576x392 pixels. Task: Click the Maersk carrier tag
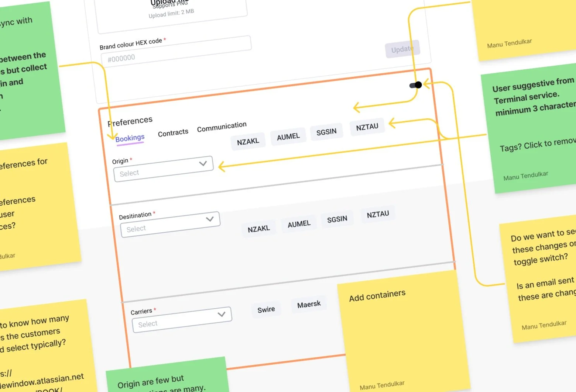coord(309,304)
